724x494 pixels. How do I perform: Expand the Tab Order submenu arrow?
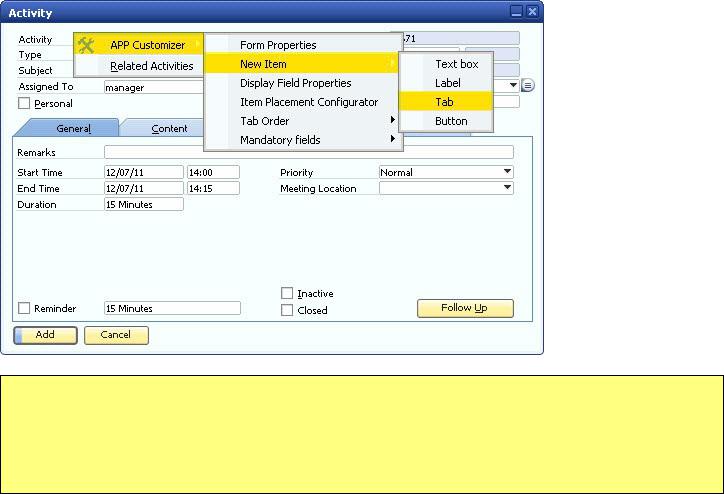(x=392, y=120)
